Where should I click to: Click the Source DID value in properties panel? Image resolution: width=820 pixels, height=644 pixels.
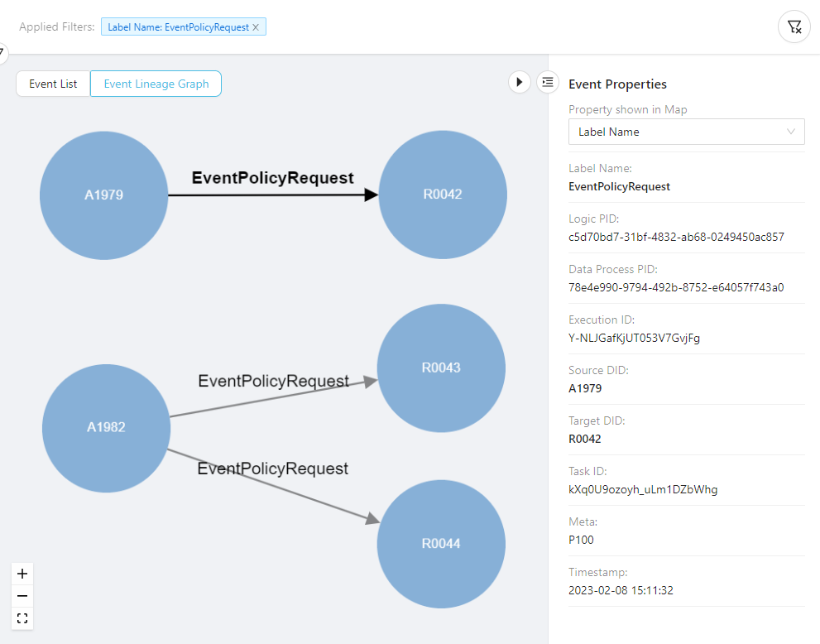(x=585, y=388)
